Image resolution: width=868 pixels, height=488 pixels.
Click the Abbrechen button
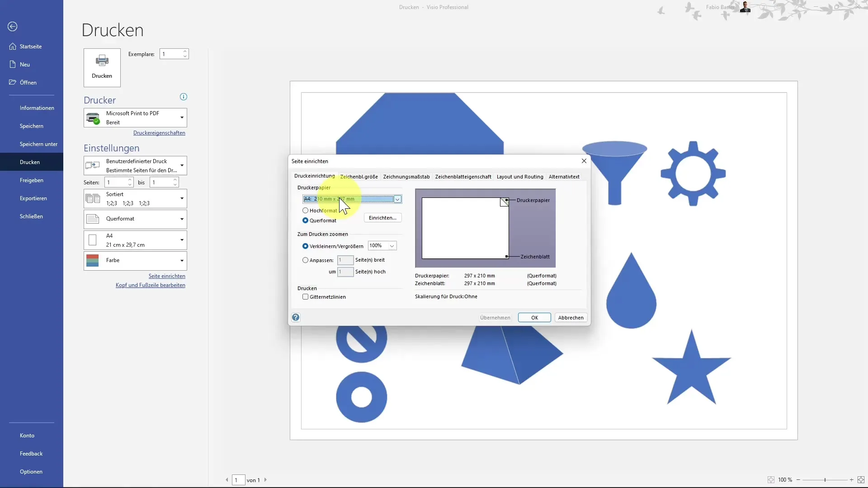click(x=571, y=318)
